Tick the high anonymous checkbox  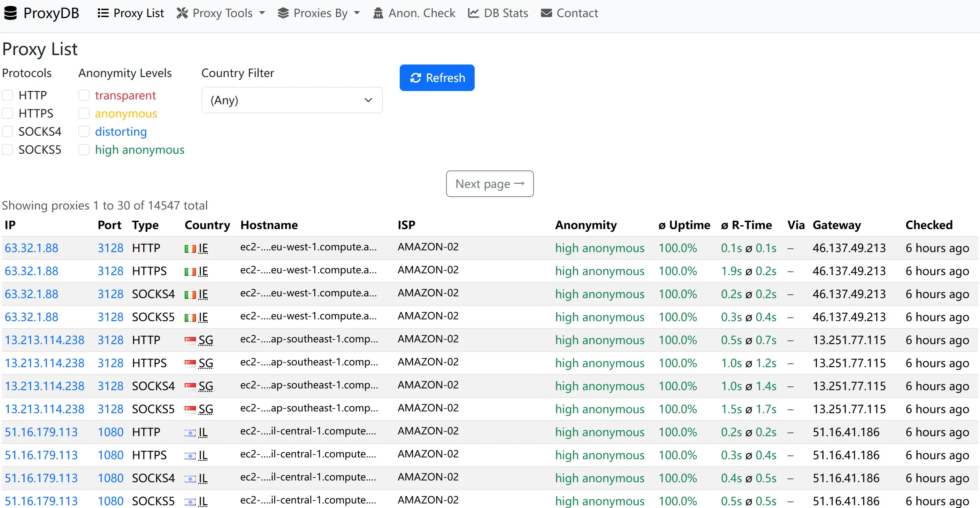click(x=84, y=150)
